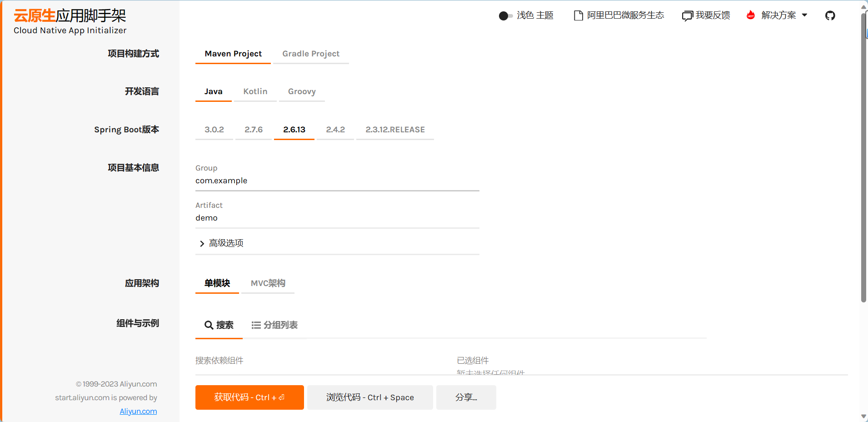Open the 解决方案 menu
Screen dimensions: 868x422
click(778, 15)
